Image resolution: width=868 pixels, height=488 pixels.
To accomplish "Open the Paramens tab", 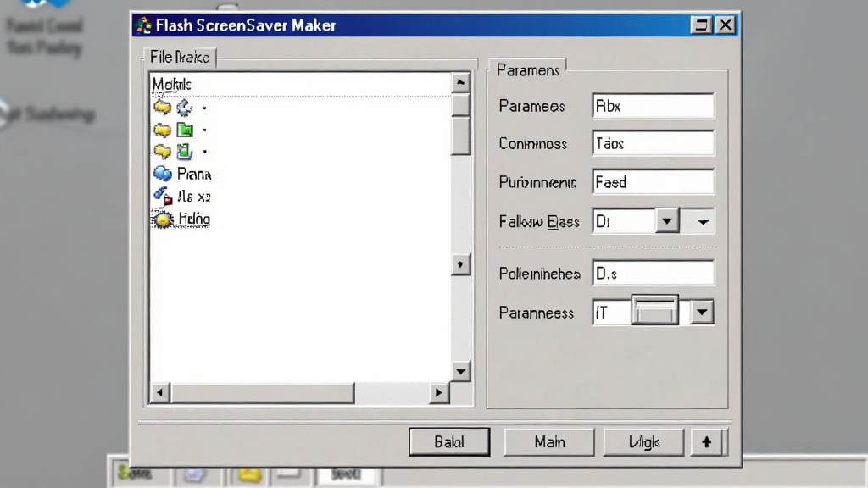I will (x=527, y=70).
